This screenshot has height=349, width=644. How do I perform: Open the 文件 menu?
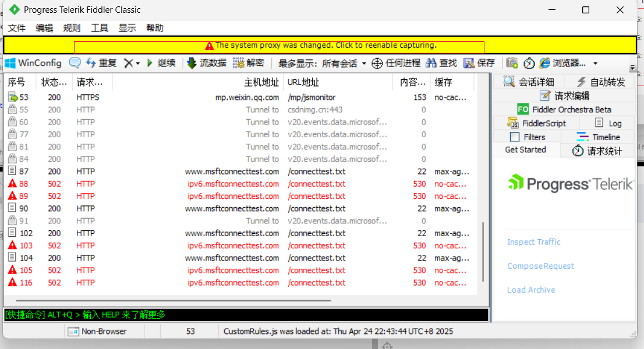17,28
